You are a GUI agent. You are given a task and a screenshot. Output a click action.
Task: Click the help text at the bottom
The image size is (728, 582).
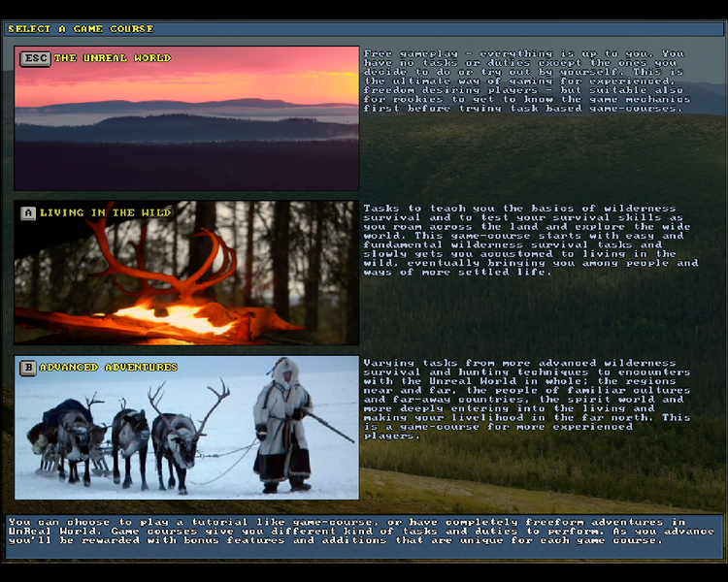click(361, 531)
